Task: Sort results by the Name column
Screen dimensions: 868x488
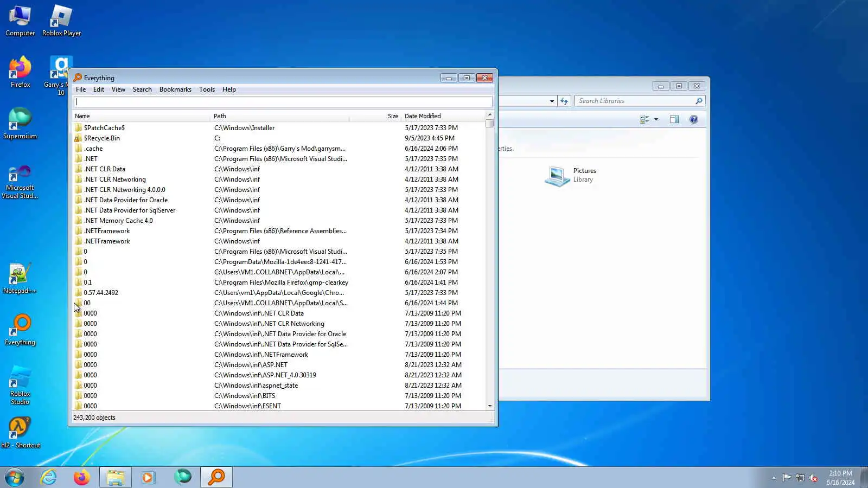Action: [141, 116]
